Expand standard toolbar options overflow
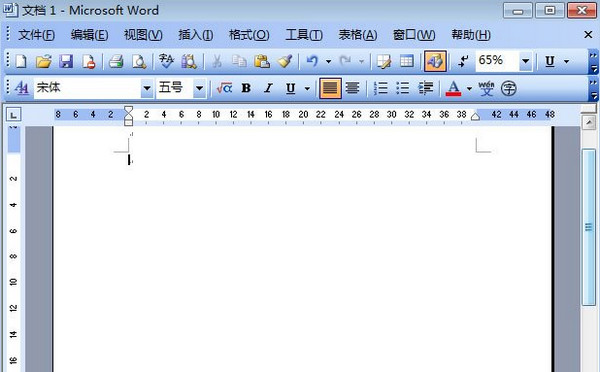The width and height of the screenshot is (600, 372). 593,62
